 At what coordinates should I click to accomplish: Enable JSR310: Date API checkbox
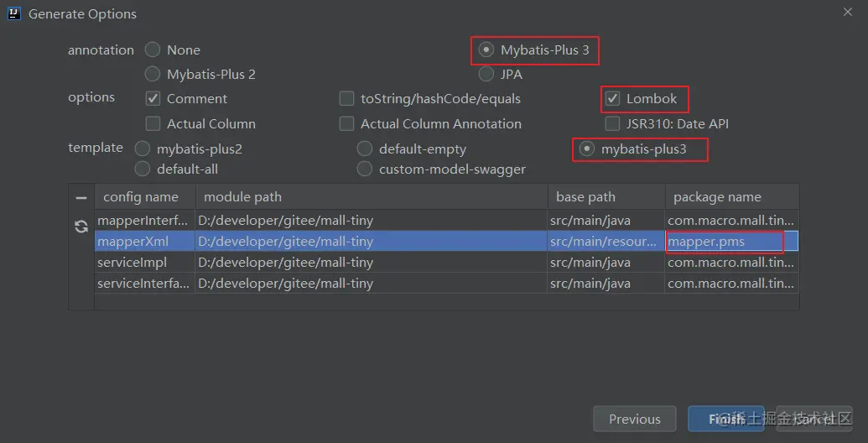(612, 123)
